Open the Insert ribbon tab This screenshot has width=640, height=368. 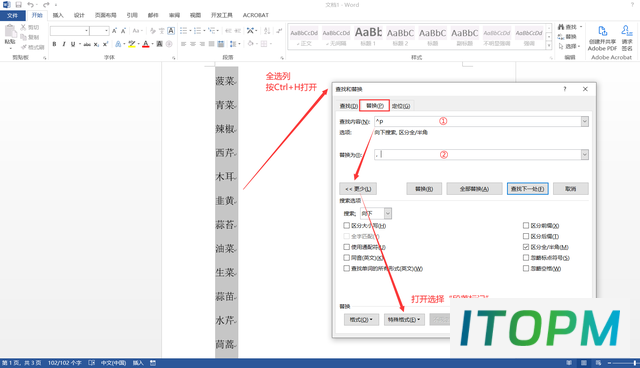pos(58,15)
